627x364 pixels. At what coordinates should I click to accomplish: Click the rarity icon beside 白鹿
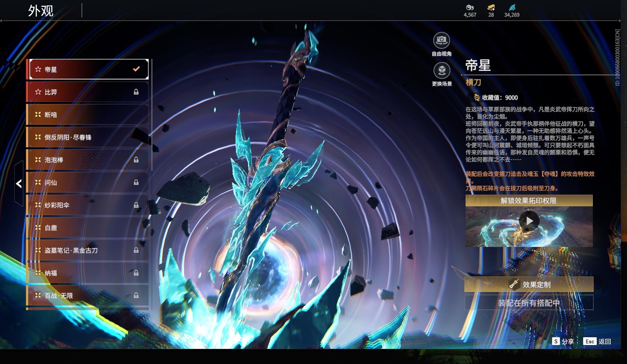click(38, 228)
